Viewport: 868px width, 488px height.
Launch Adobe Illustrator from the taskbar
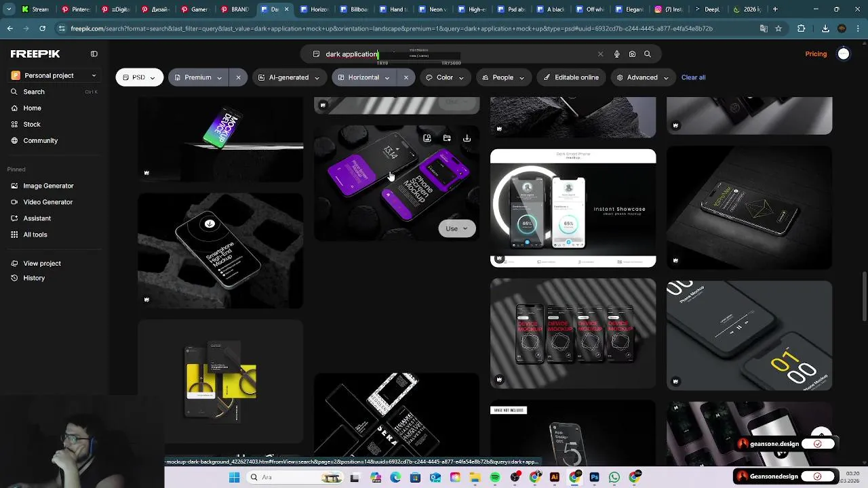tap(554, 477)
